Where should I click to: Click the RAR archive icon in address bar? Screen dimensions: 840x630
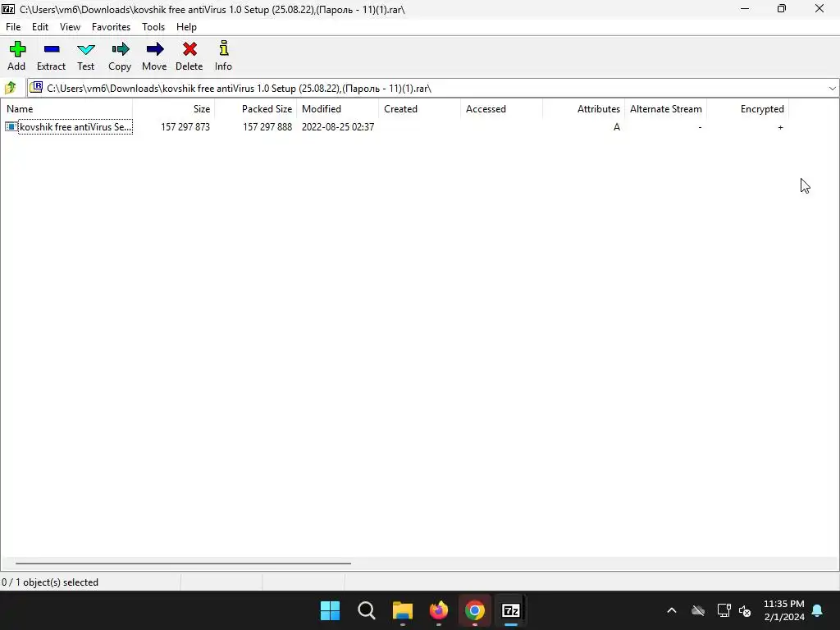pos(36,87)
